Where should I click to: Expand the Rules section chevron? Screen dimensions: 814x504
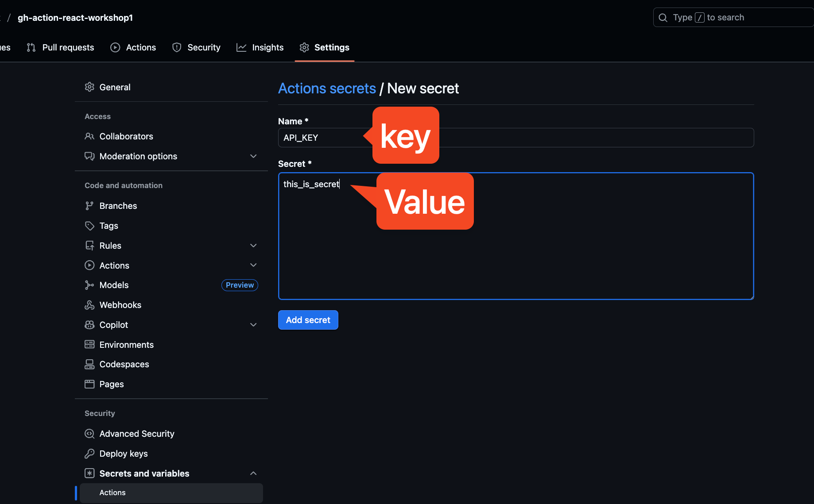coord(253,246)
